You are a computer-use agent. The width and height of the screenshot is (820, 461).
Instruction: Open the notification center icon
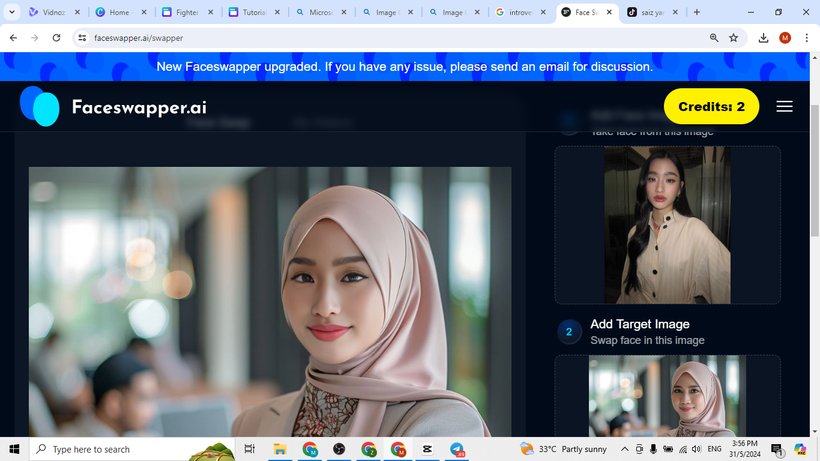pos(777,450)
